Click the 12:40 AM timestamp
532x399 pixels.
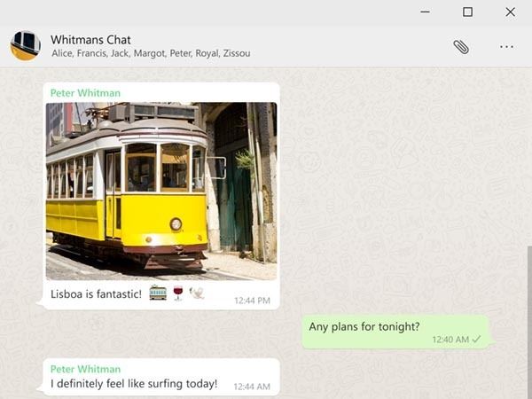pyautogui.click(x=450, y=340)
